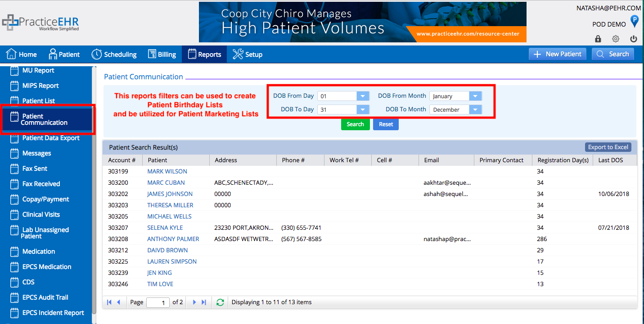644x324 pixels.
Task: Open patient TIM LOVE
Action: click(160, 284)
